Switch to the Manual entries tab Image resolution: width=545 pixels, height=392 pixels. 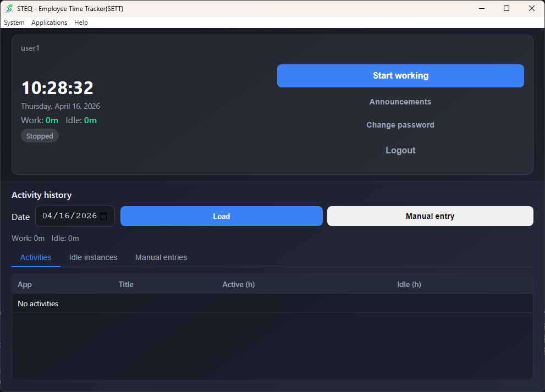coord(161,257)
